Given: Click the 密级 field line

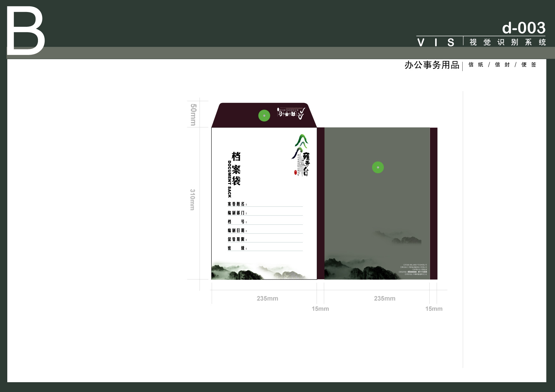Looking at the screenshot, I should (x=275, y=249).
